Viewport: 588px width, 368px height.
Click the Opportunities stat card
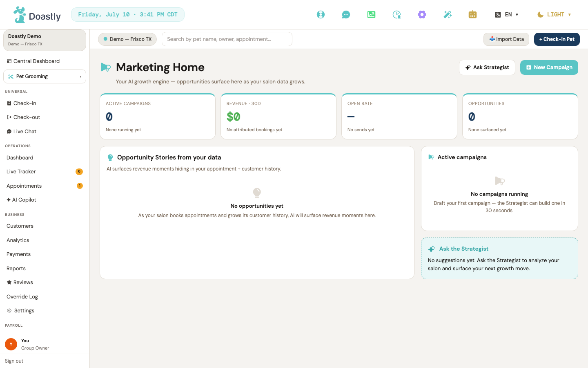[520, 117]
